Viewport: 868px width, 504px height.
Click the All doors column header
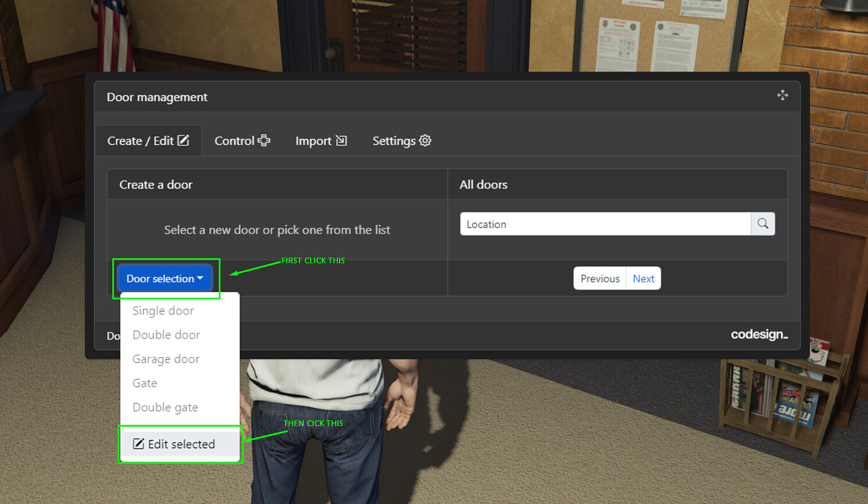point(483,185)
